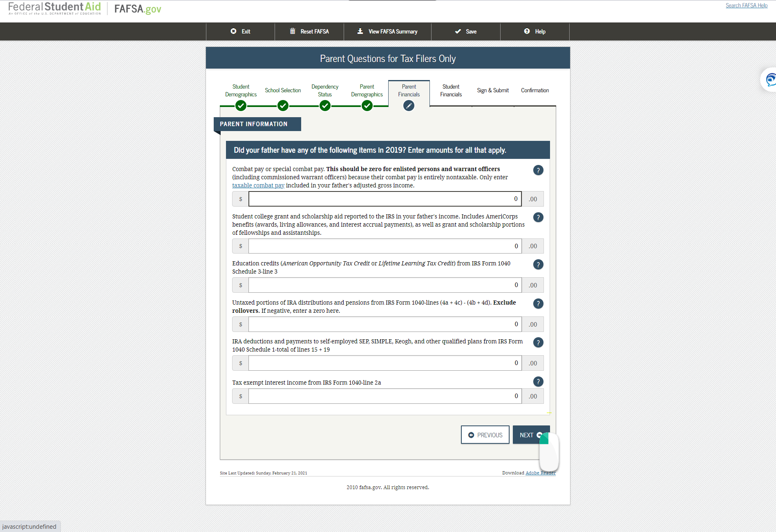This screenshot has width=776, height=532.
Task: Open the Sign & Submit section
Action: (x=492, y=90)
